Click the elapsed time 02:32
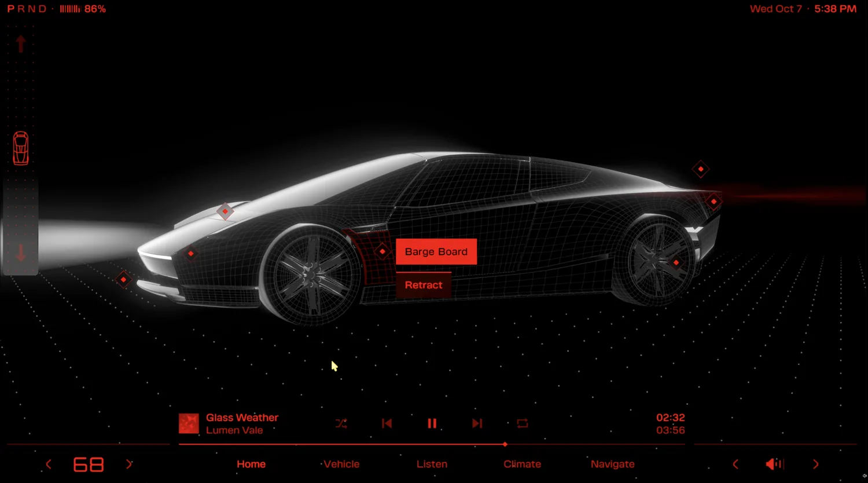Screen dimensions: 868x483 click(671, 418)
